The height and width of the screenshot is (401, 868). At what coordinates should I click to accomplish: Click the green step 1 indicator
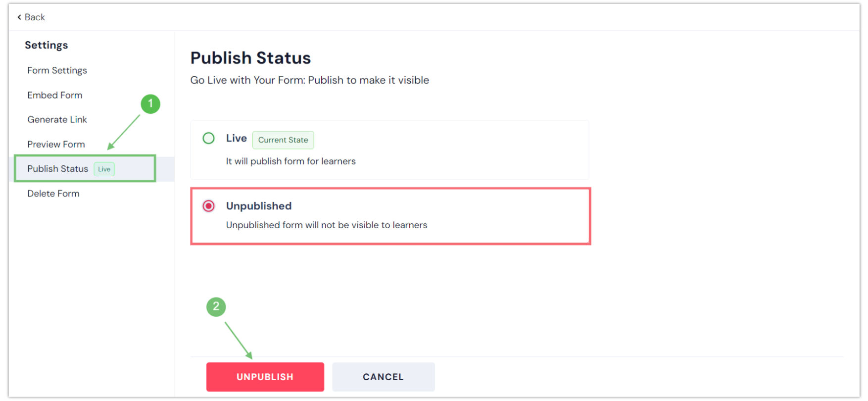pyautogui.click(x=151, y=104)
